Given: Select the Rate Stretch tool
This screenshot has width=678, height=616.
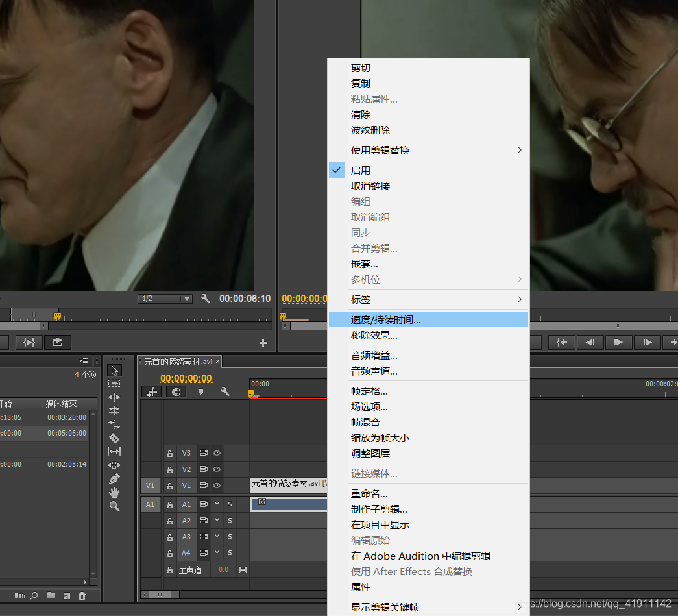Looking at the screenshot, I should click(115, 424).
